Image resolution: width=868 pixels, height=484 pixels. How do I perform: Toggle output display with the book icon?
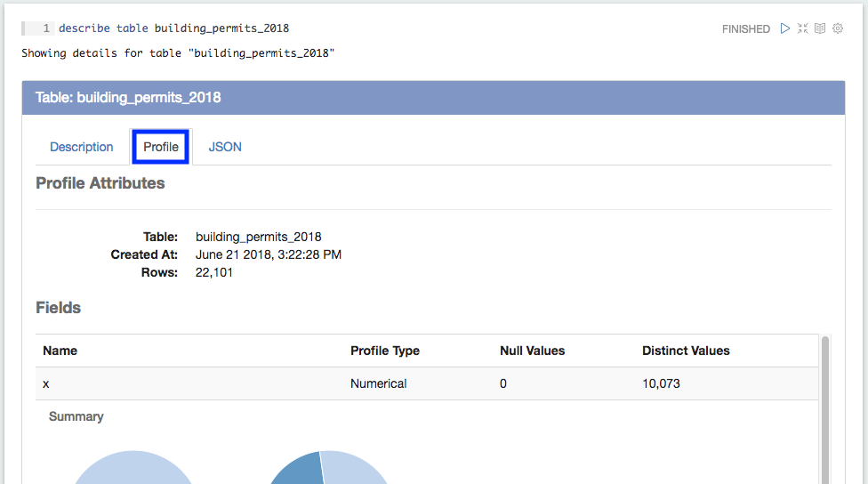tap(820, 28)
